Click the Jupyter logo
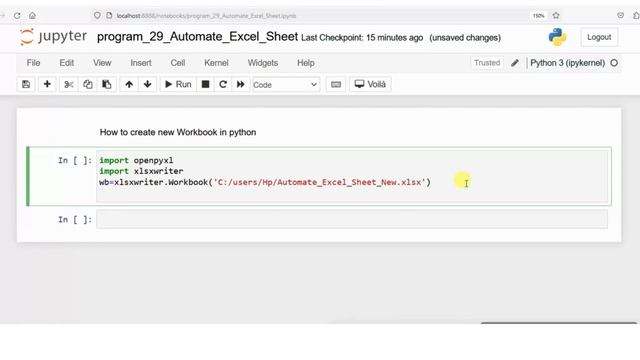Viewport: 640px width, 360px height. [x=53, y=37]
